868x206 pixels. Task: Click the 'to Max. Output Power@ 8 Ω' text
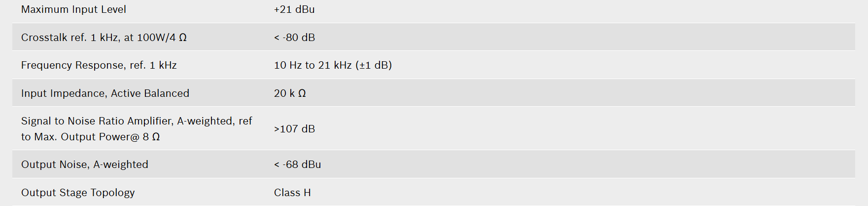click(x=91, y=137)
